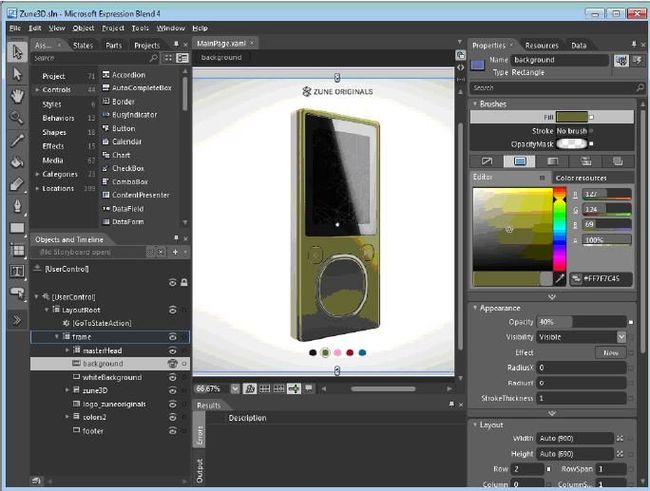Image resolution: width=650 pixels, height=491 pixels.
Task: Open the File menu
Action: click(15, 28)
